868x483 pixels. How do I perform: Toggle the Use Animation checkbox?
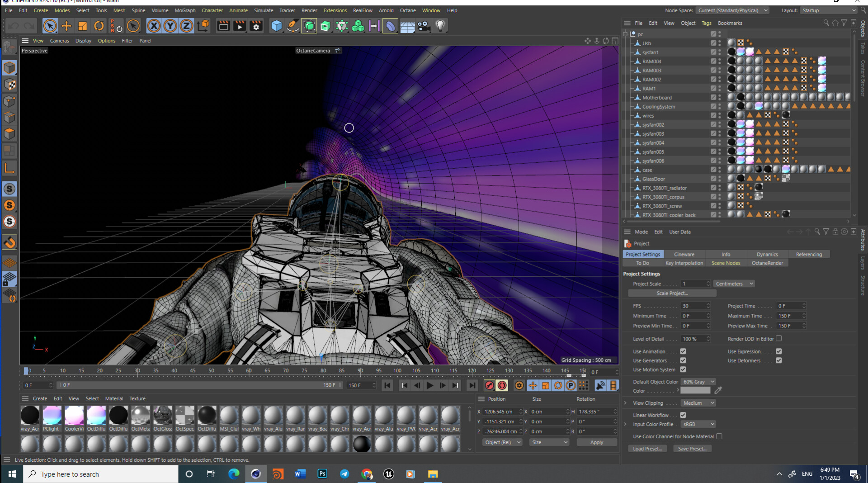click(x=683, y=351)
